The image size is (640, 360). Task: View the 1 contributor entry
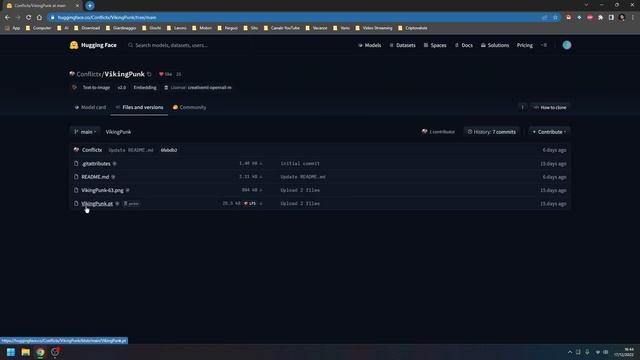438,132
